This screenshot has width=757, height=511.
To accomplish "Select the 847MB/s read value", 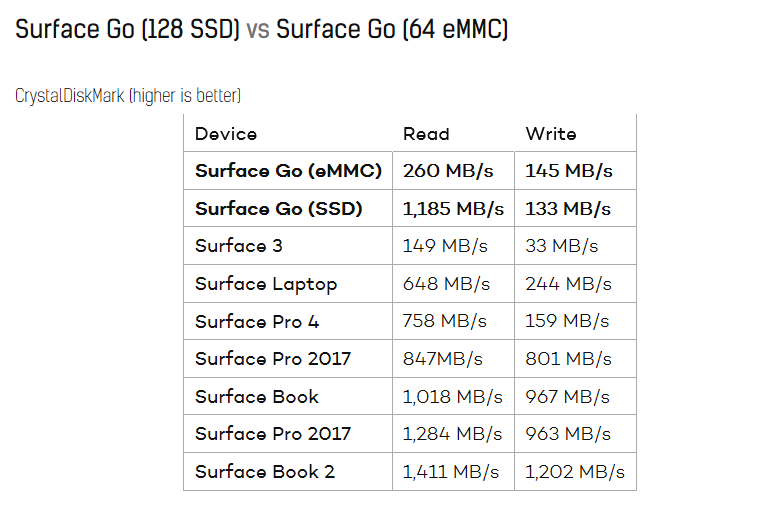I will 443,359.
